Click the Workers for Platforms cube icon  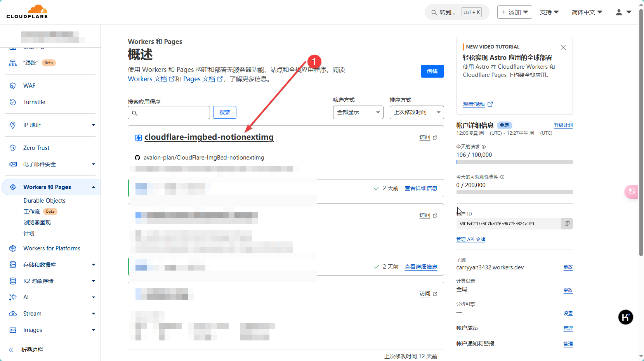point(13,248)
